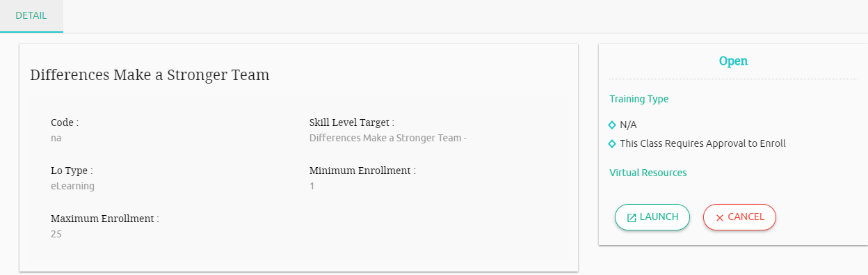
Task: Select the Virtual Resources section label
Action: pyautogui.click(x=648, y=173)
